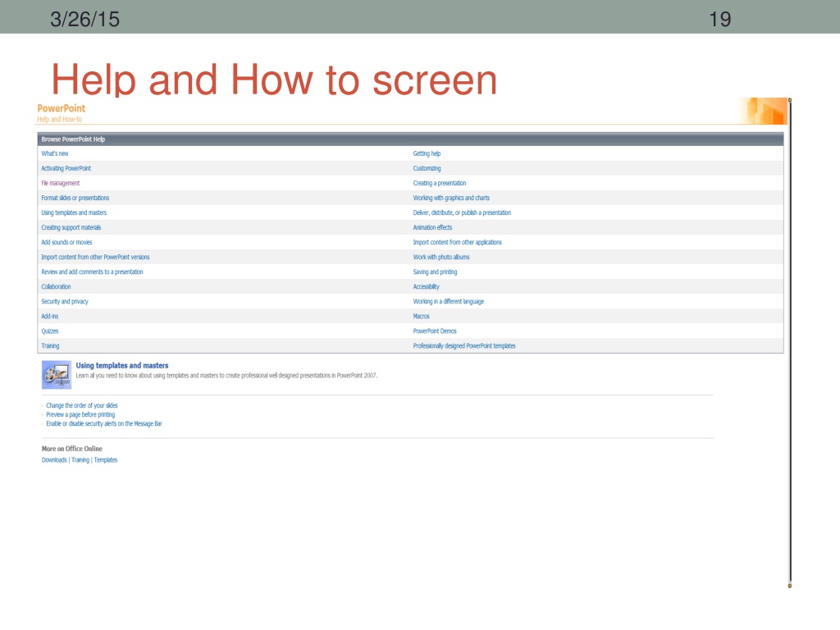This screenshot has width=840, height=630.
Task: Open Import content from other applications
Action: click(x=458, y=242)
